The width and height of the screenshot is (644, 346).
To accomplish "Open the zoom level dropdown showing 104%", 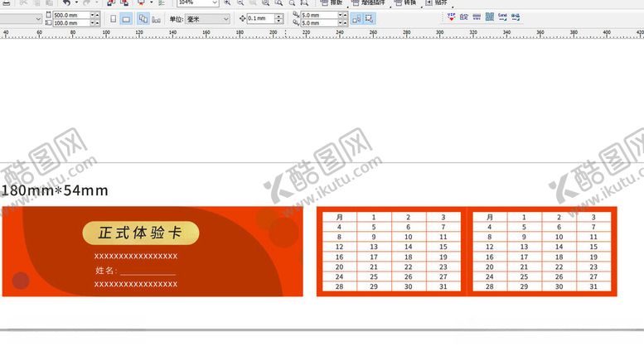I will pyautogui.click(x=197, y=2).
